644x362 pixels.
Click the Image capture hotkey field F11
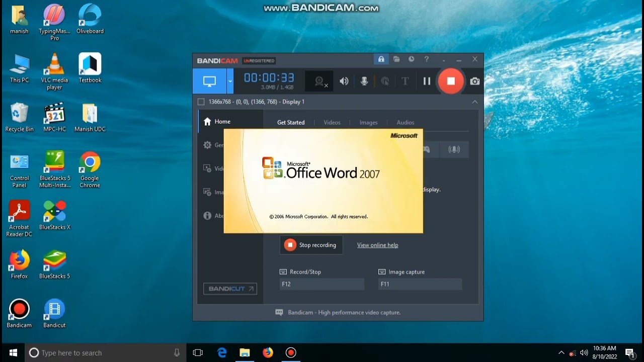pyautogui.click(x=420, y=284)
